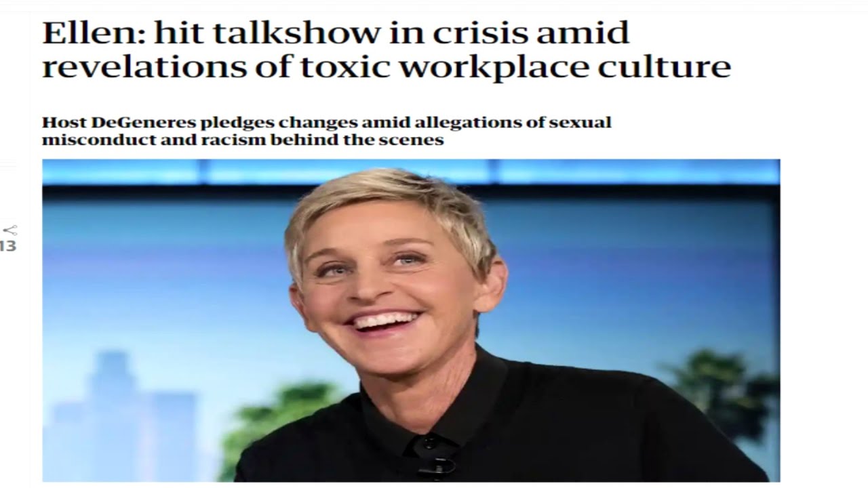Click the faint divider lines left of photo
This screenshot has width=868, height=488.
point(8,165)
